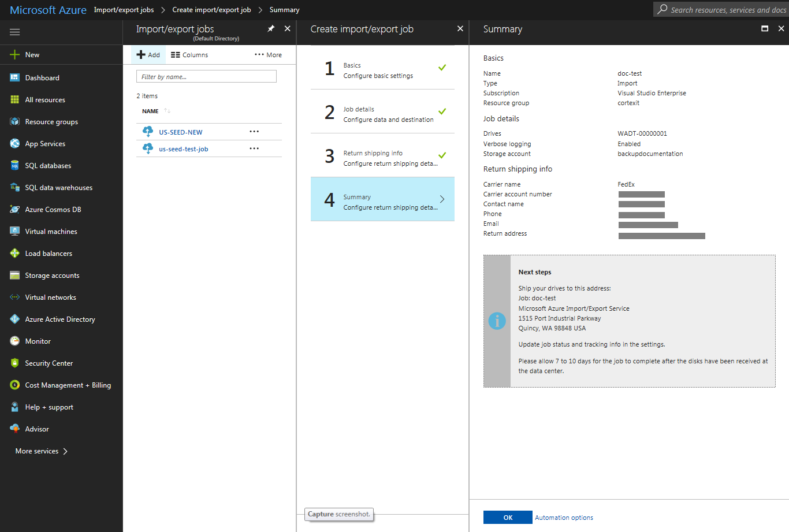
Task: Click resource group cortexit value
Action: (x=628, y=103)
